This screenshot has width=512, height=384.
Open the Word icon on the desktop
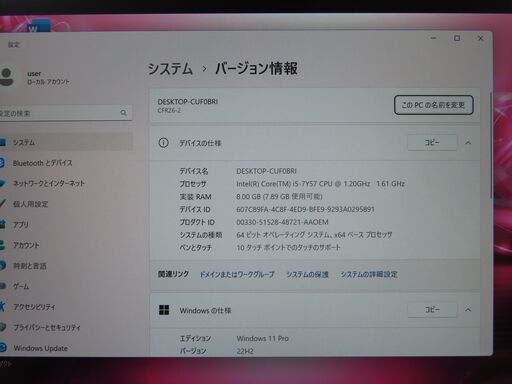[39, 26]
